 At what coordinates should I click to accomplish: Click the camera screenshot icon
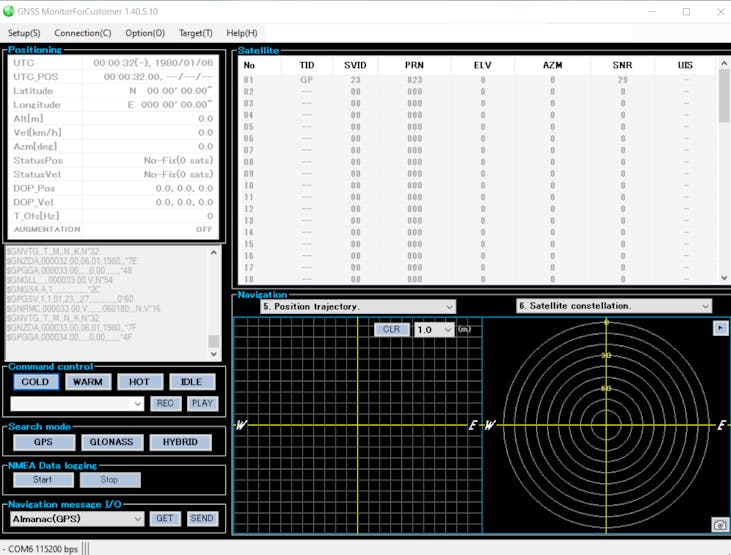pyautogui.click(x=719, y=525)
